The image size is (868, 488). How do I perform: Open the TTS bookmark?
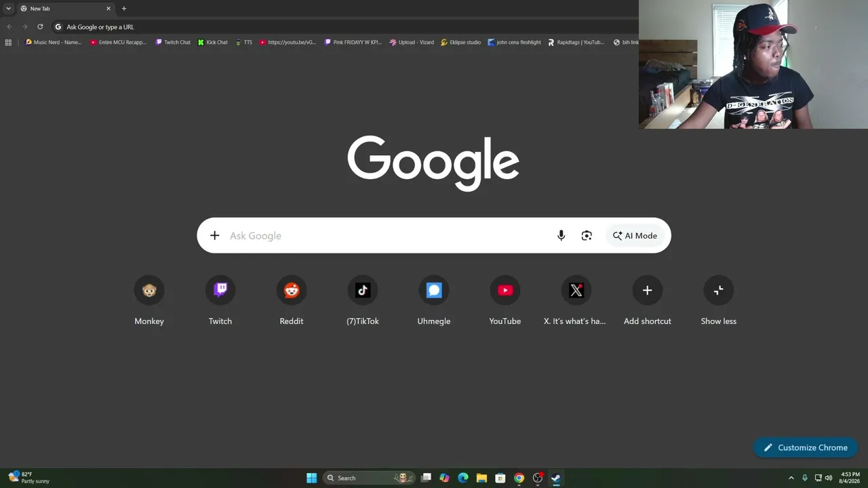pyautogui.click(x=243, y=42)
